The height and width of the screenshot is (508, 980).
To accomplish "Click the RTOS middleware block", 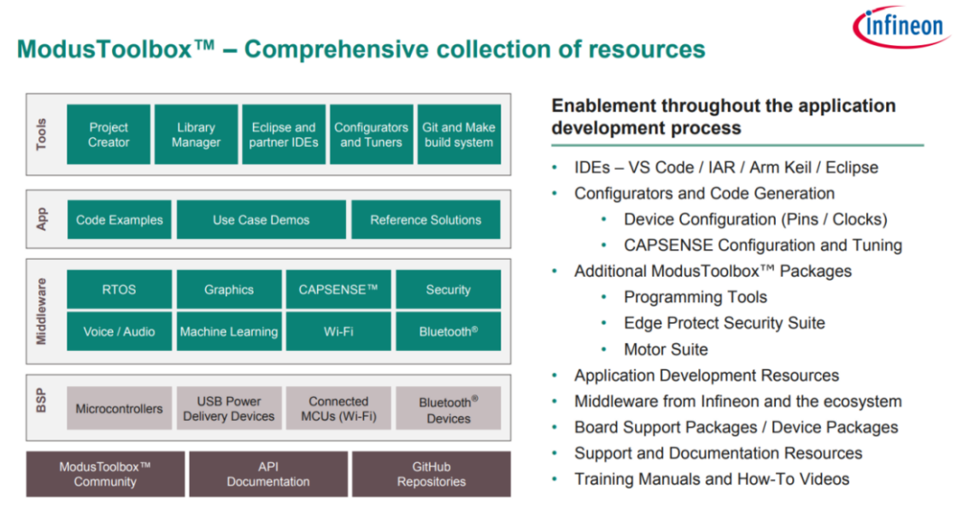I will [120, 289].
